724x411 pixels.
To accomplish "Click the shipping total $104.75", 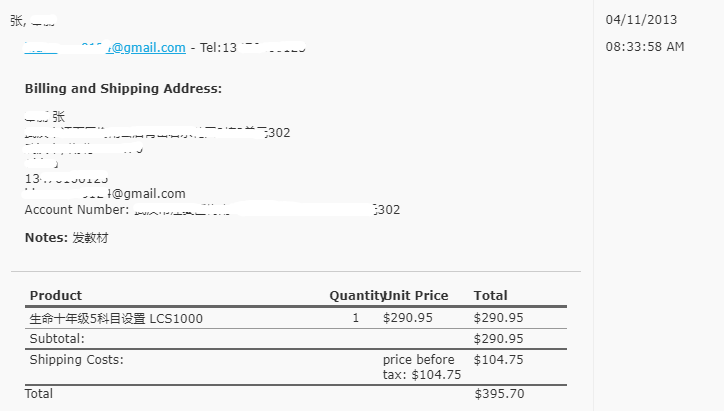I will pos(498,360).
